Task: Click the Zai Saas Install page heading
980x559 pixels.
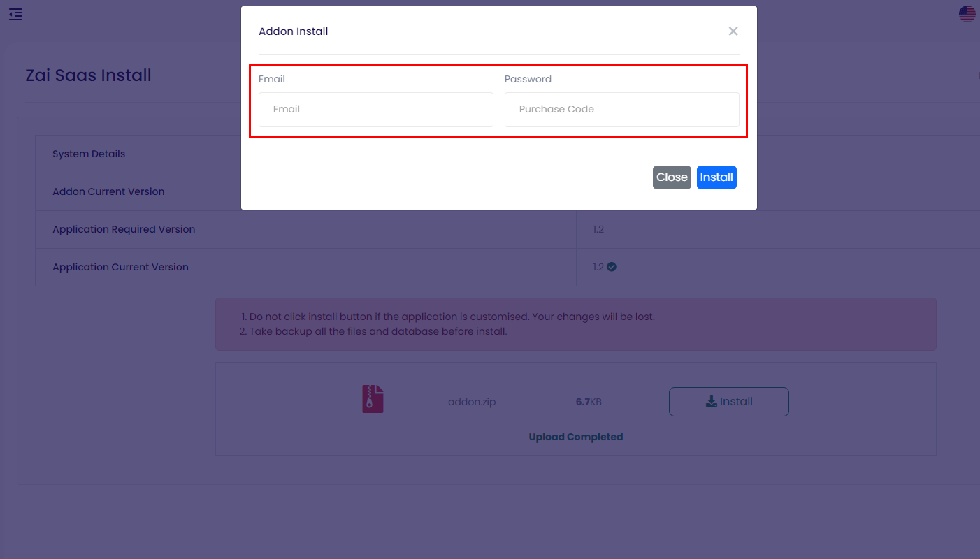Action: 88,75
